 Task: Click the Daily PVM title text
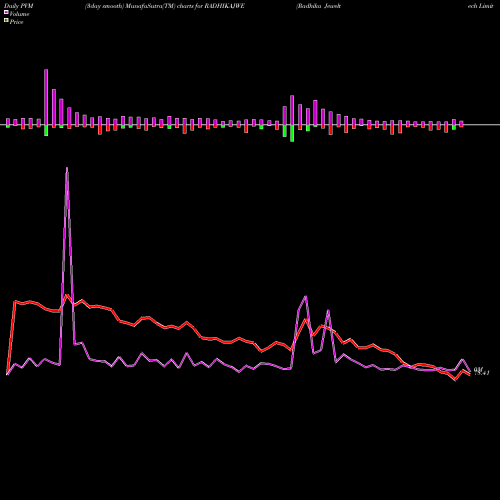tap(19, 6)
